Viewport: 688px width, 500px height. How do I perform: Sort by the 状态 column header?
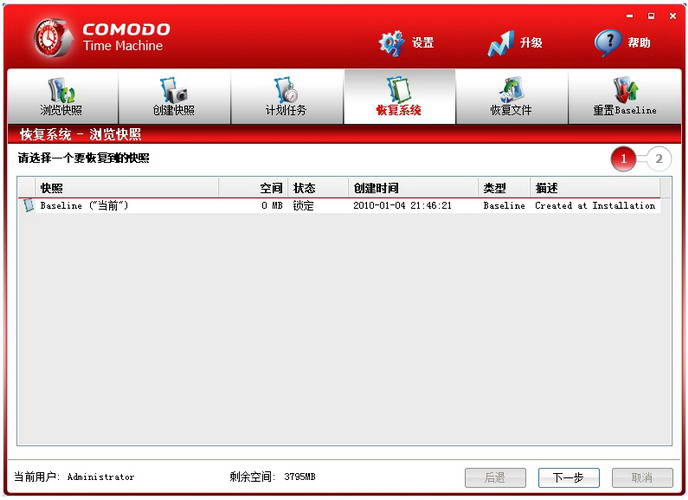[318, 188]
